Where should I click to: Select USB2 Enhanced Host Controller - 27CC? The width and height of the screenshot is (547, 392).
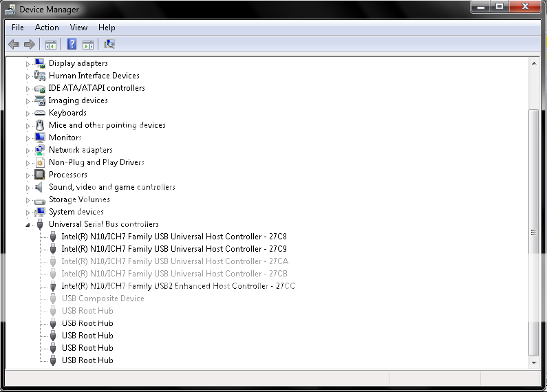[178, 286]
